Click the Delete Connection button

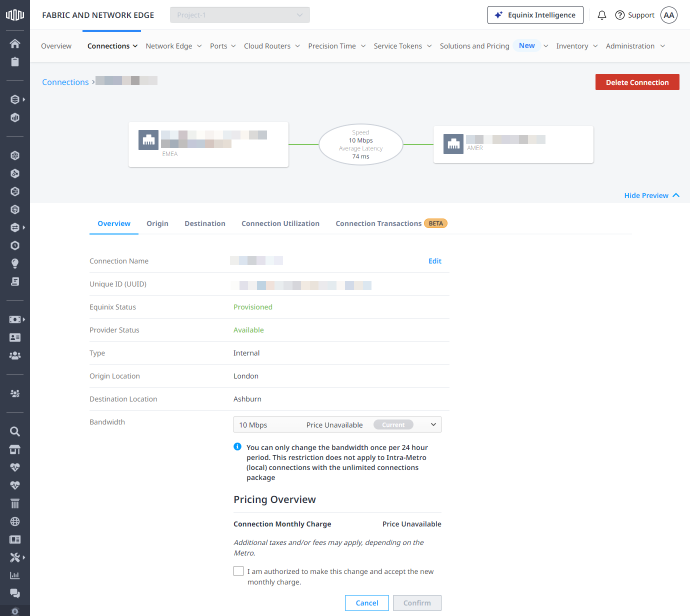[637, 82]
